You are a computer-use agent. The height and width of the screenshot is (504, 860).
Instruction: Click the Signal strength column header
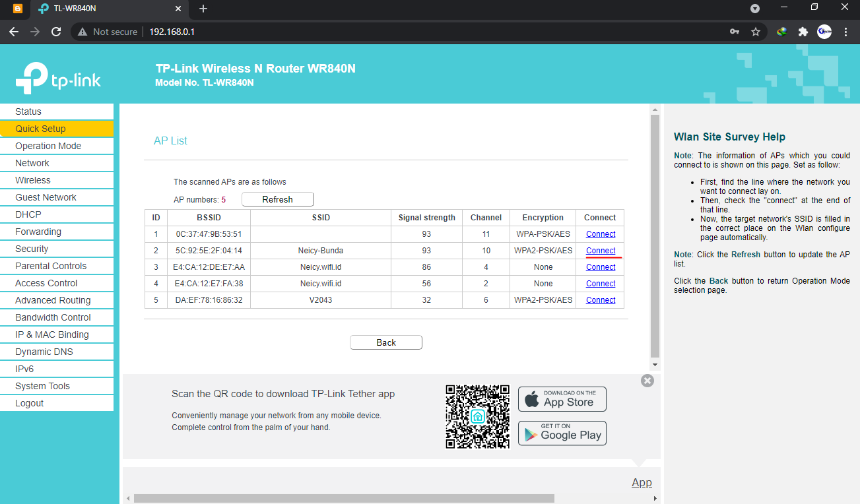point(427,218)
